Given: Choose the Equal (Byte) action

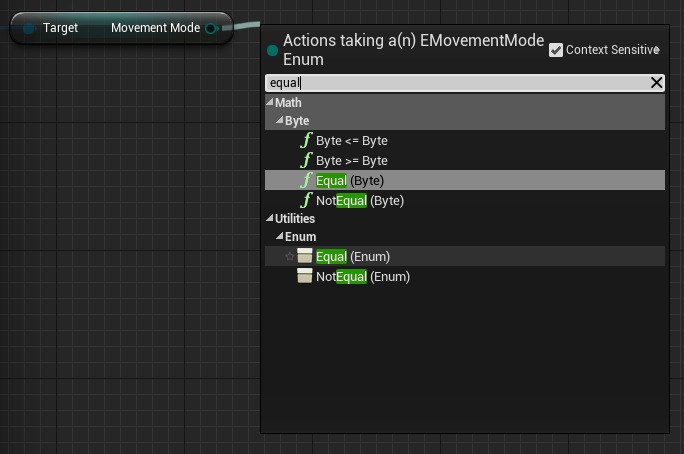Looking at the screenshot, I should click(465, 180).
